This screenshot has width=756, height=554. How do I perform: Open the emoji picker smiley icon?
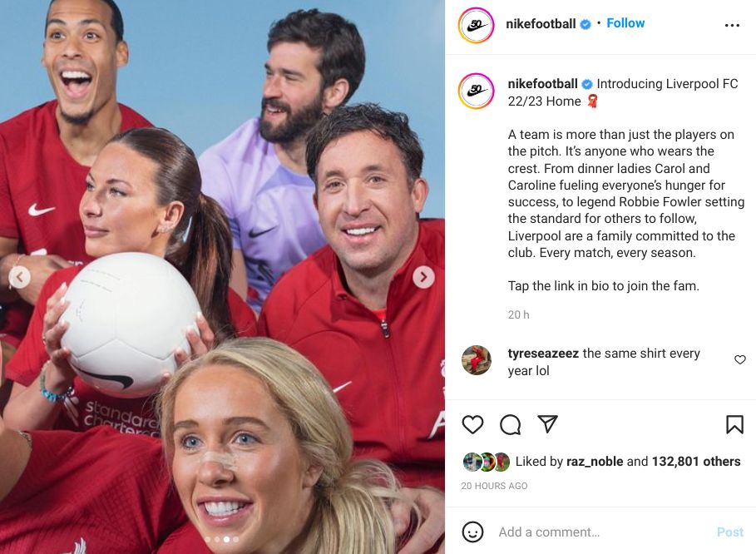click(x=472, y=532)
